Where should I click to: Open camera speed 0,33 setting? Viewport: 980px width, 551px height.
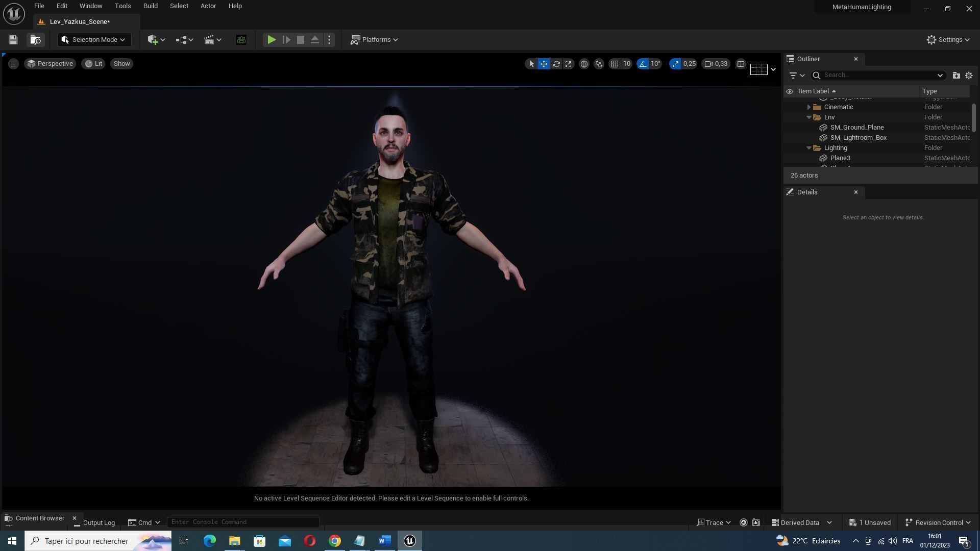pyautogui.click(x=716, y=64)
